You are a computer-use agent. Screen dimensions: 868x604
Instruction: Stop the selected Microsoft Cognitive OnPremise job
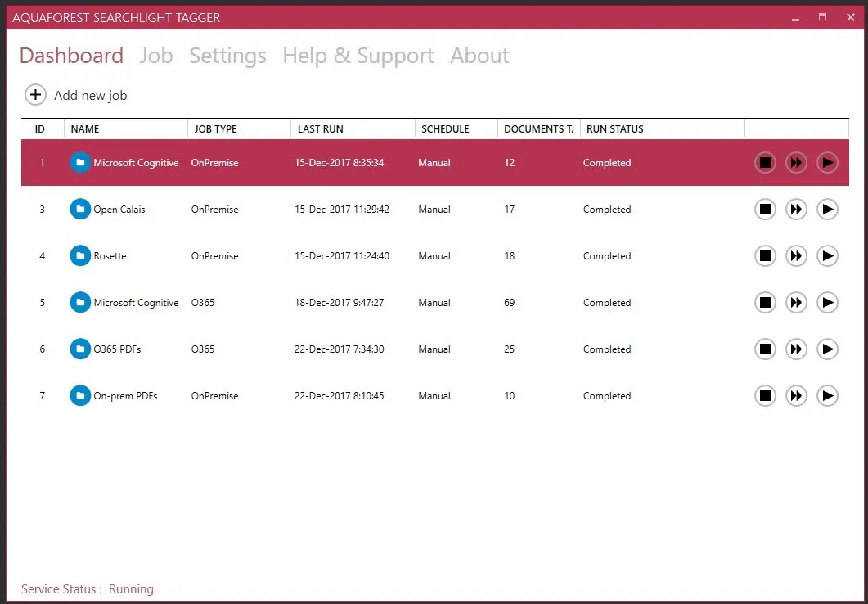pyautogui.click(x=765, y=163)
